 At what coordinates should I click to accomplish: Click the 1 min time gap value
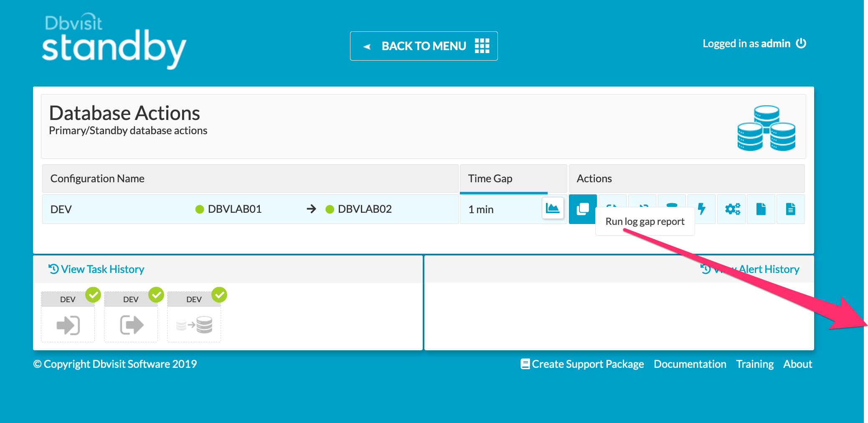pos(481,209)
